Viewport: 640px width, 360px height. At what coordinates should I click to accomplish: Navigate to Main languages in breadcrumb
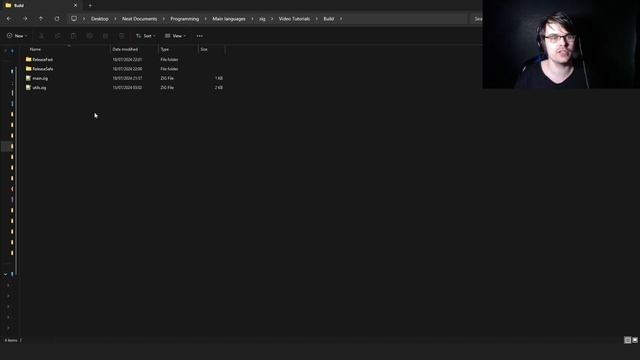pyautogui.click(x=229, y=19)
